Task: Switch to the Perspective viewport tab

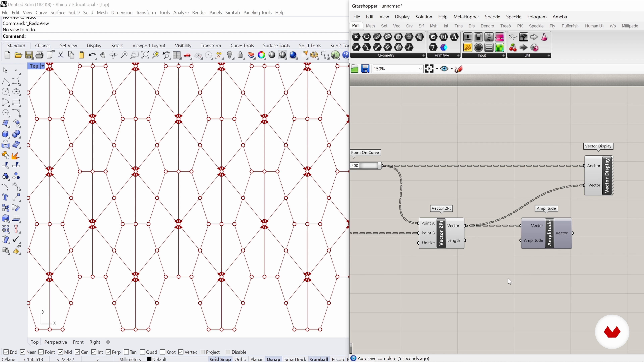Action: pos(56,342)
